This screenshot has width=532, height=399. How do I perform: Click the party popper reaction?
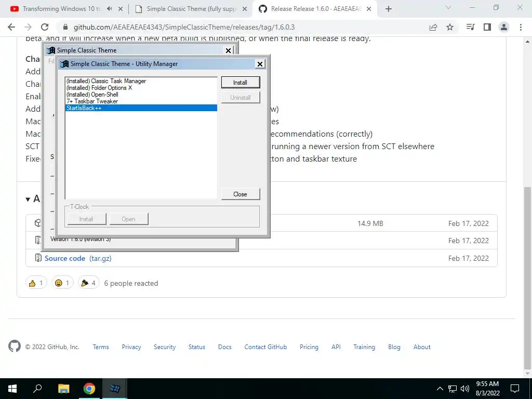click(88, 283)
